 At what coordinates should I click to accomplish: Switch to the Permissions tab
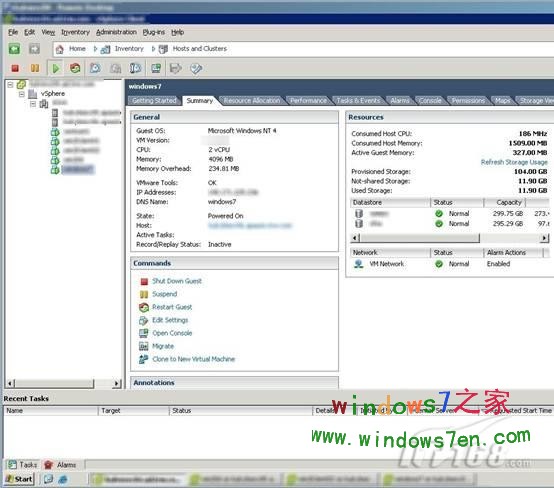tap(468, 101)
